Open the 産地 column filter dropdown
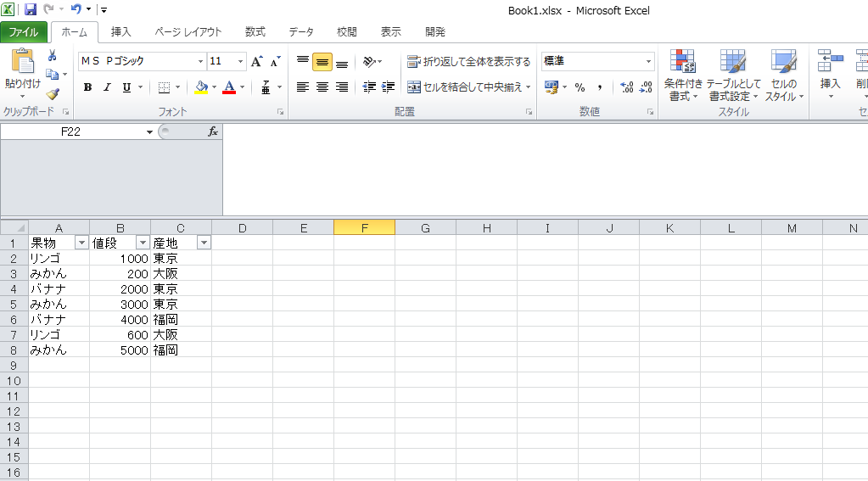 (x=204, y=243)
